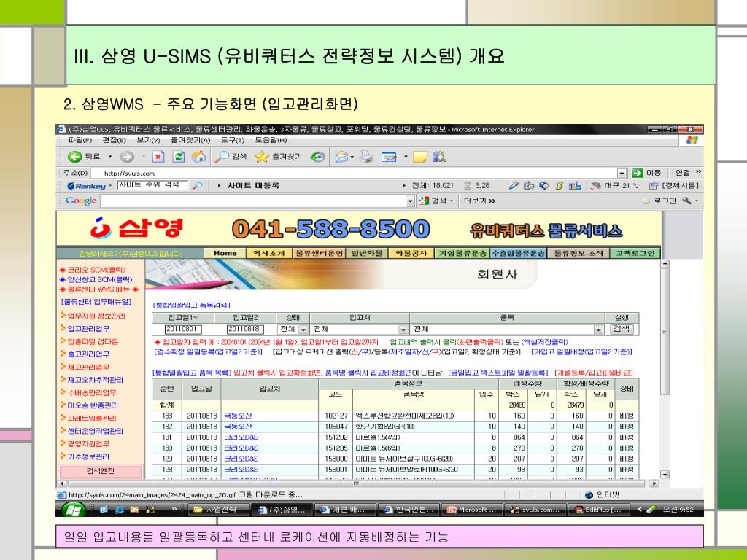Click the pencil icon in Rankey toolbar

[513, 185]
